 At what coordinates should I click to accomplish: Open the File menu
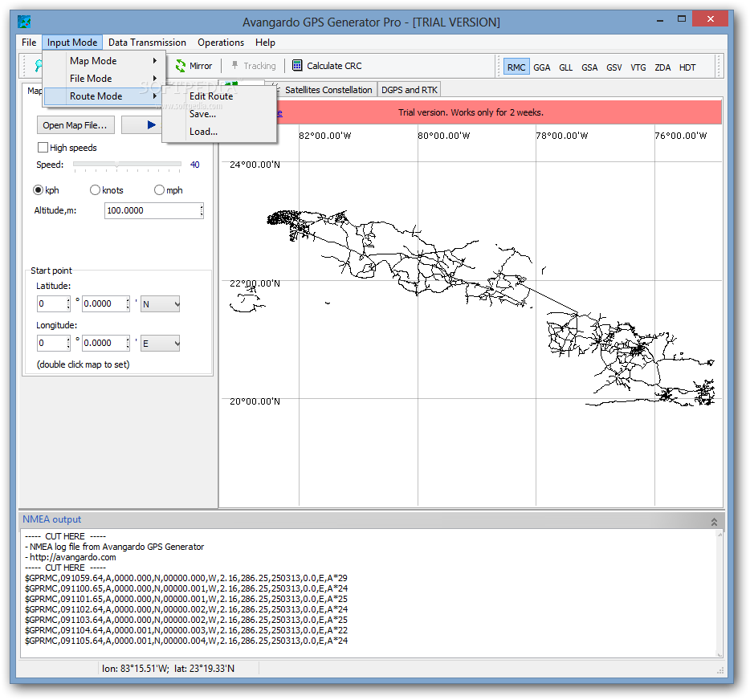[29, 42]
